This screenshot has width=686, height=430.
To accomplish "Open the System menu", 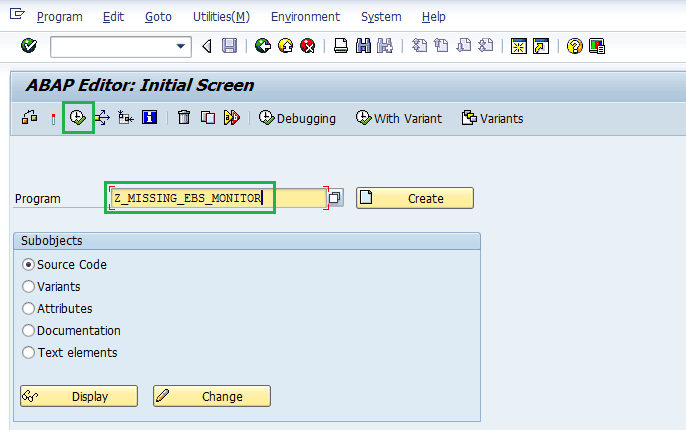I will (x=381, y=17).
